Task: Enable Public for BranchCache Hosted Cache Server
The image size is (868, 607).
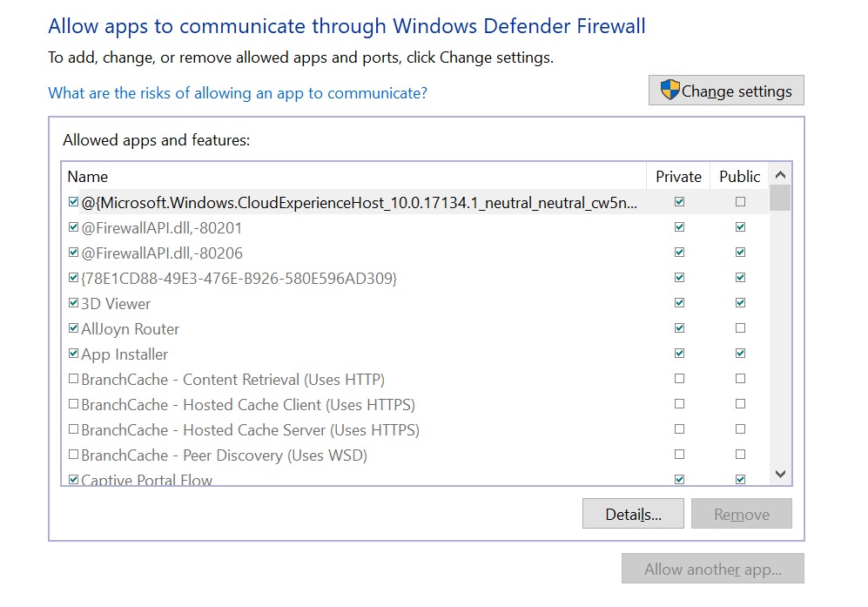Action: 740,428
